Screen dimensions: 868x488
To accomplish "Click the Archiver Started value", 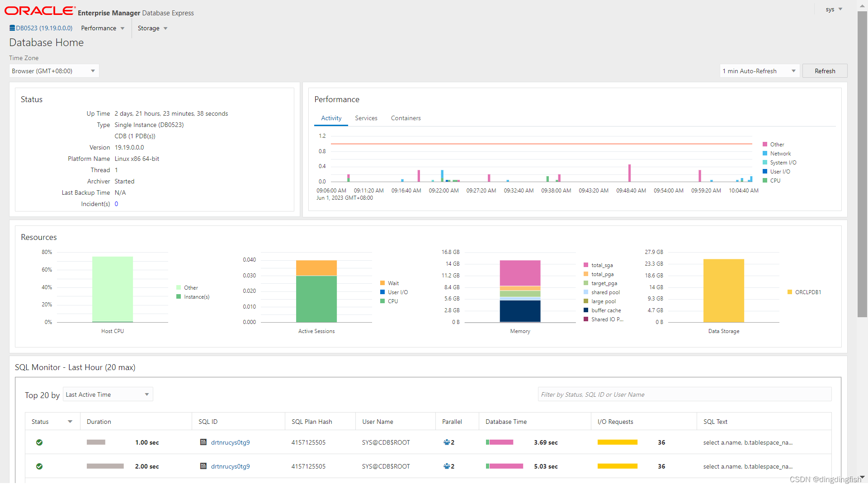I will coord(124,181).
